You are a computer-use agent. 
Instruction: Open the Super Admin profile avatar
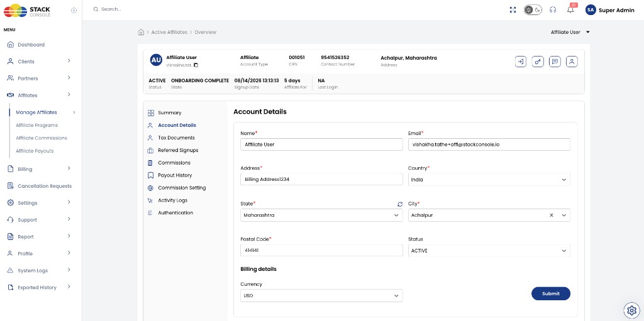[591, 10]
